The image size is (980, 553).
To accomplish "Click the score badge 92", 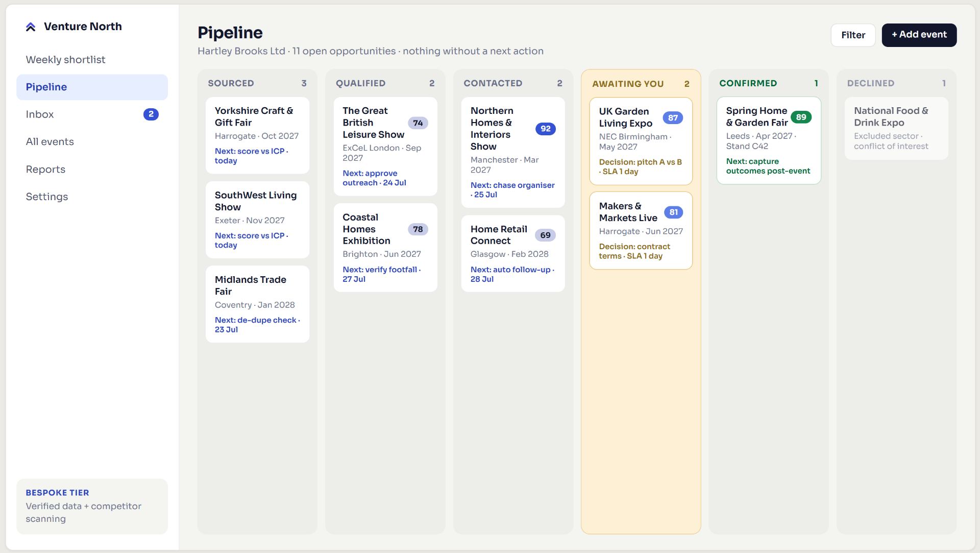I will click(x=546, y=129).
